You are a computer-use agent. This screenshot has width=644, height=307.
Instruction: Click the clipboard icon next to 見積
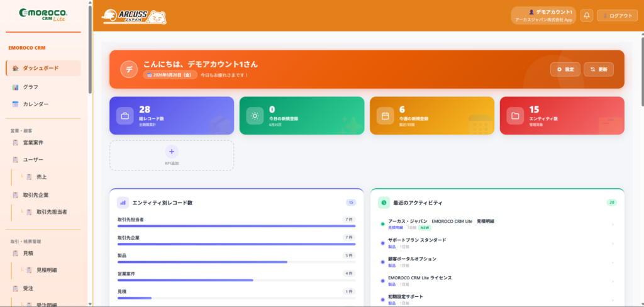[16, 254]
